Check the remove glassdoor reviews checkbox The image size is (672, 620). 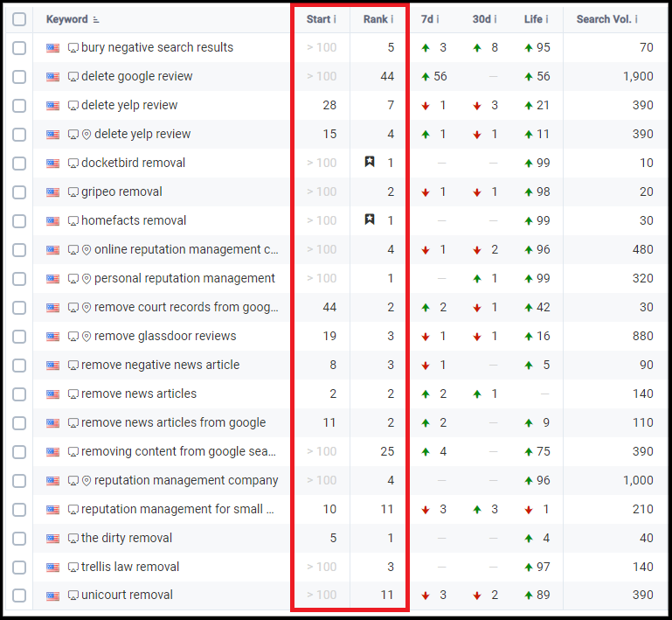[19, 337]
